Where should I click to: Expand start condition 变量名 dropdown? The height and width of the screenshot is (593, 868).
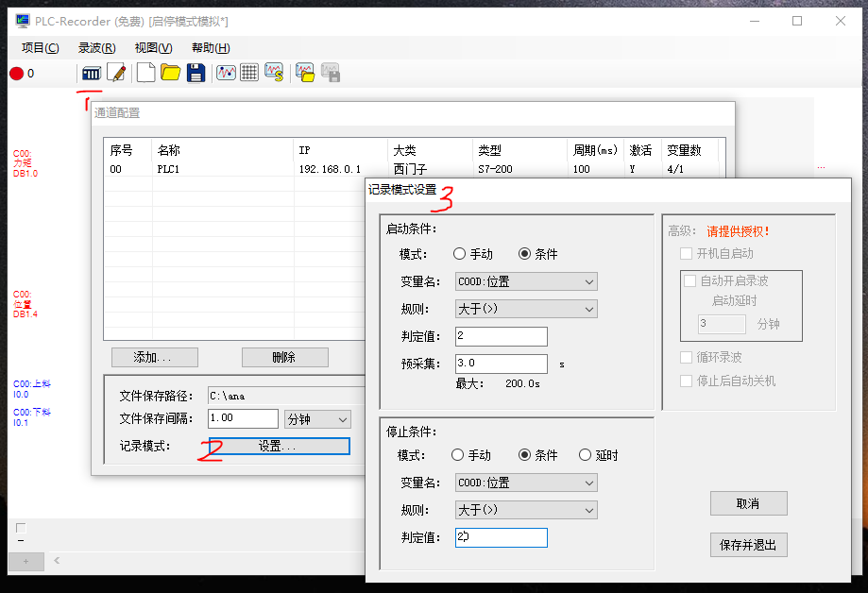pos(526,281)
